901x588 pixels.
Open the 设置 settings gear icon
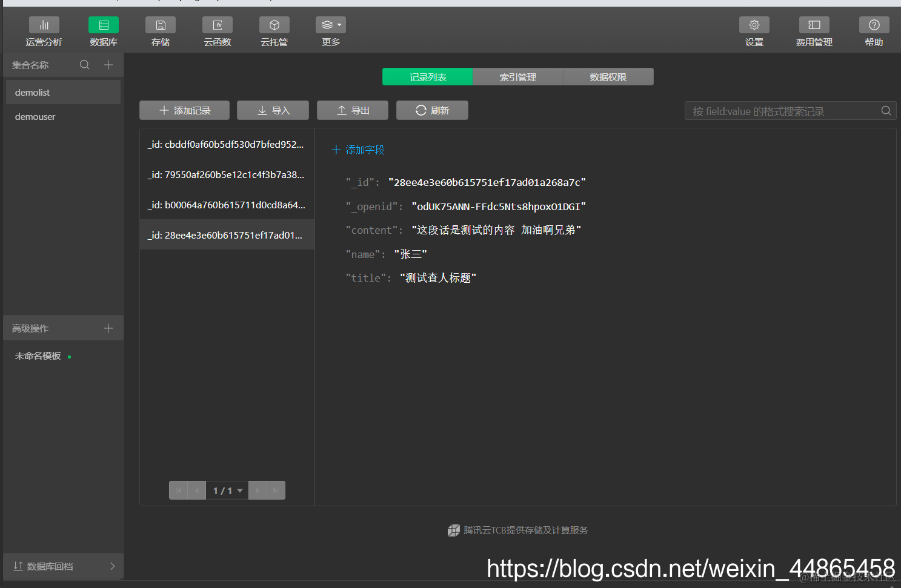coord(754,25)
